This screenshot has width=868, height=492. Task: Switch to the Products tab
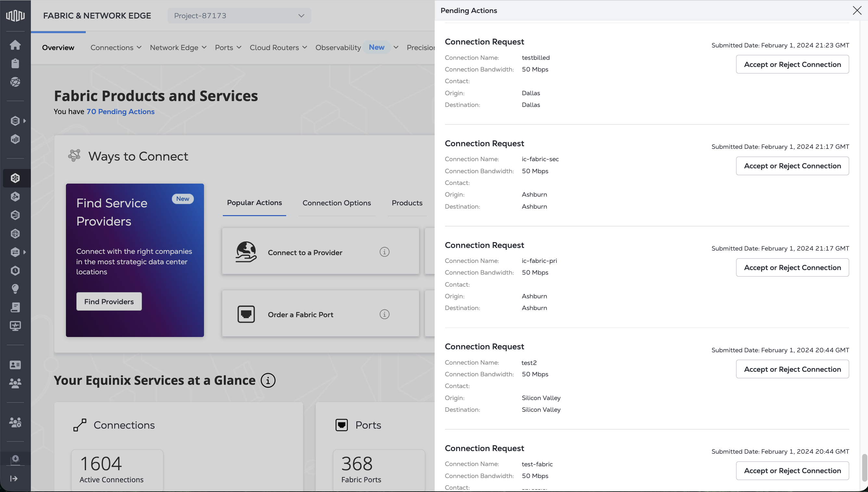tap(407, 203)
